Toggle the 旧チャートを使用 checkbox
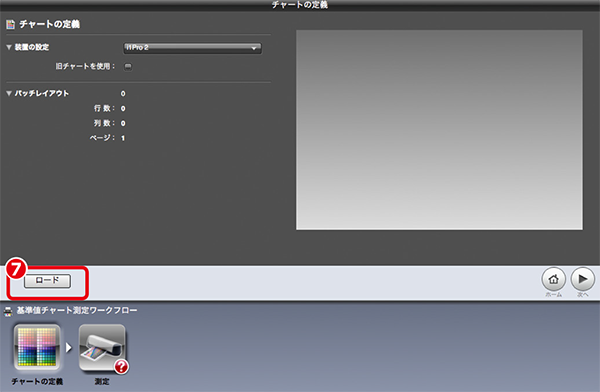Viewport: 600px width, 392px height. (128, 66)
